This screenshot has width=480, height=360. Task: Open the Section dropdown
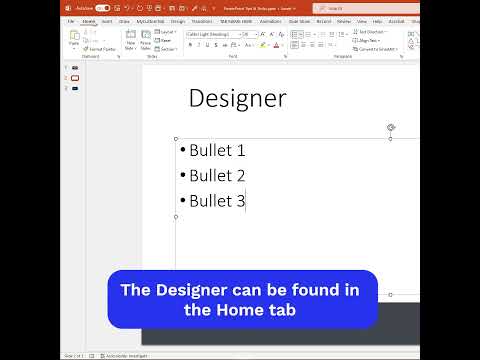166,49
